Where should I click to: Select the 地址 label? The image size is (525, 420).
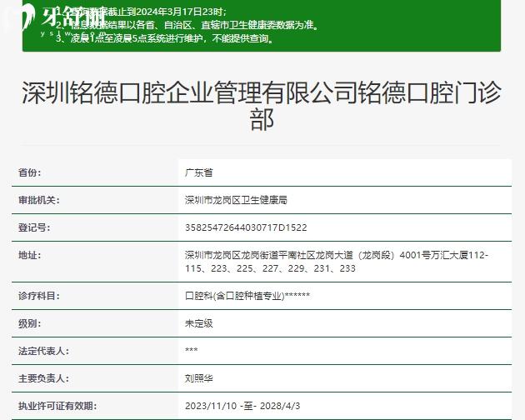[29, 255]
